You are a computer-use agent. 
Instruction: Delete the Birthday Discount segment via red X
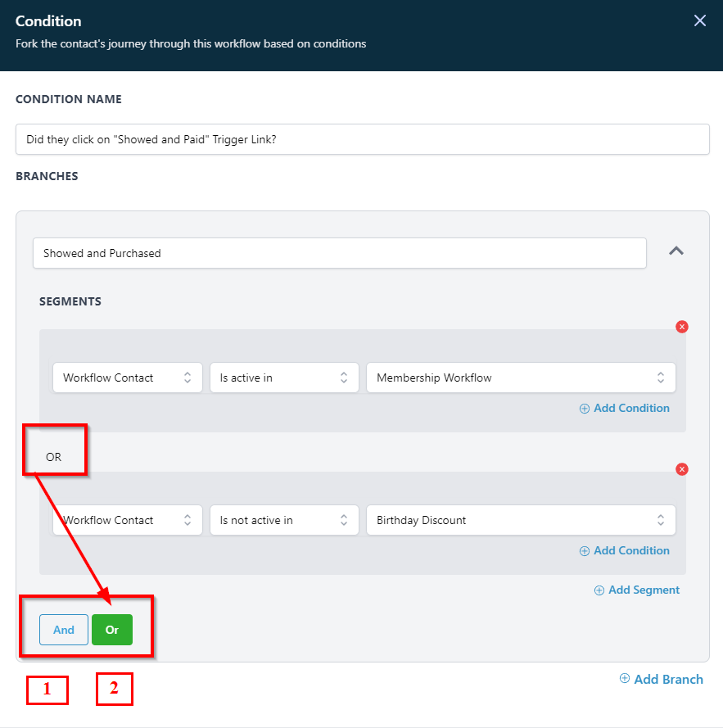pos(682,469)
